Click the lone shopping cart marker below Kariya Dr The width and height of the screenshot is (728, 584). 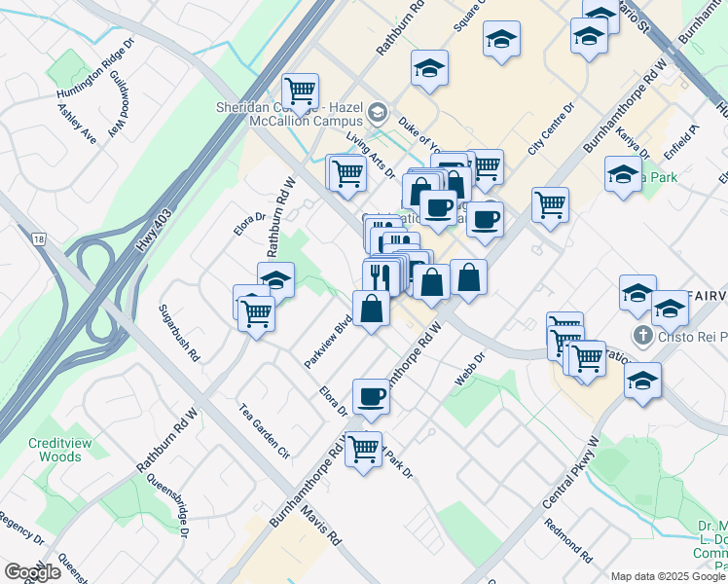coord(550,208)
